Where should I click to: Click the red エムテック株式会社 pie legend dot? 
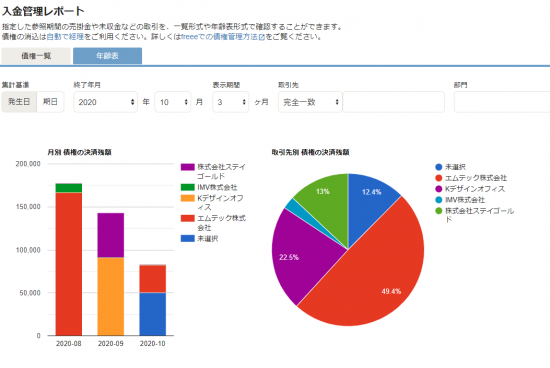click(x=438, y=178)
